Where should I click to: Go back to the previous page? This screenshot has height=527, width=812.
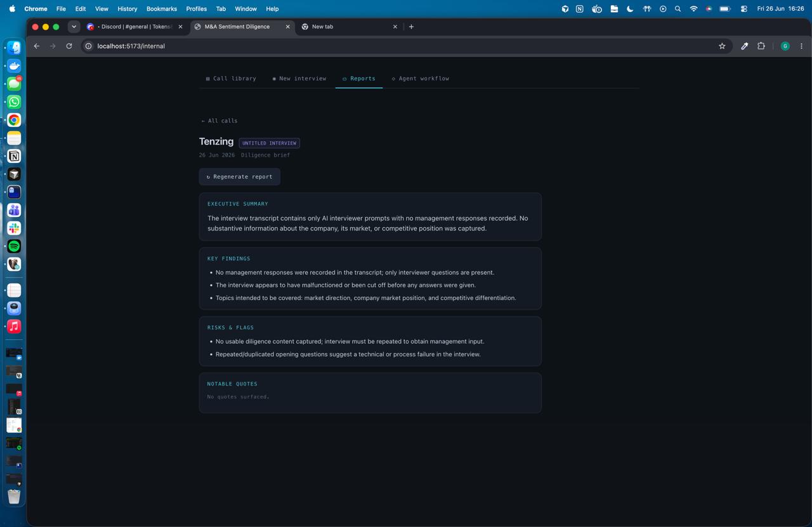(37, 46)
